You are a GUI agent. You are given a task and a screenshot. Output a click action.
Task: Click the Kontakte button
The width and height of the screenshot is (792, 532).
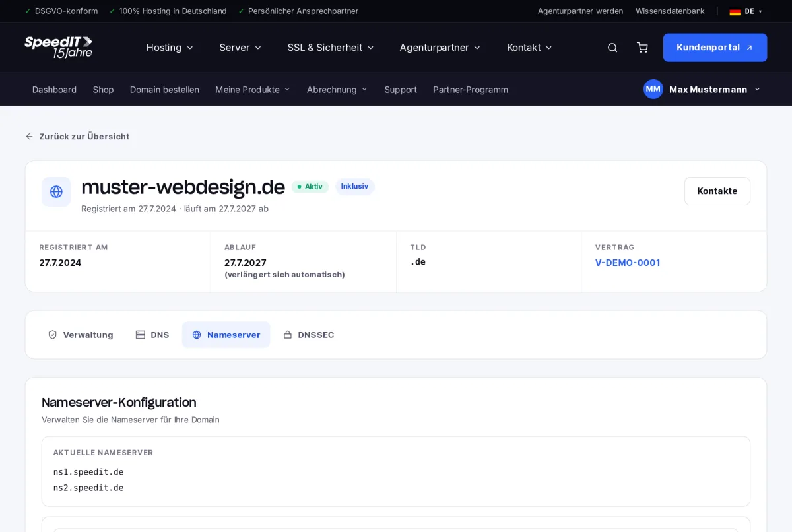click(717, 191)
